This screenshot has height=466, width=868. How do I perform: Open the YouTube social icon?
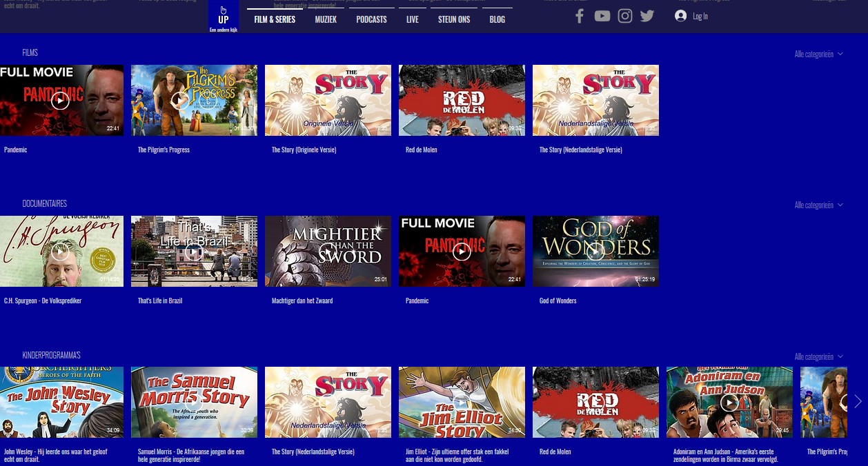[x=602, y=16]
